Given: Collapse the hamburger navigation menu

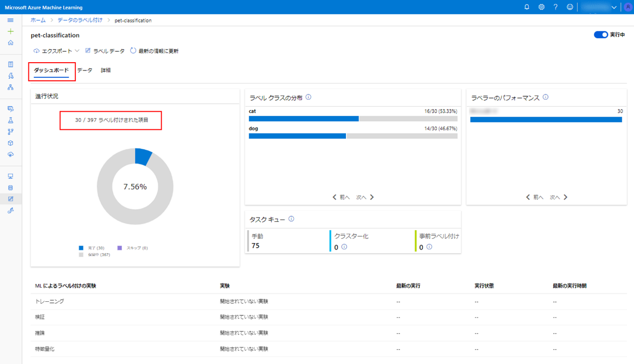Looking at the screenshot, I should pos(10,21).
